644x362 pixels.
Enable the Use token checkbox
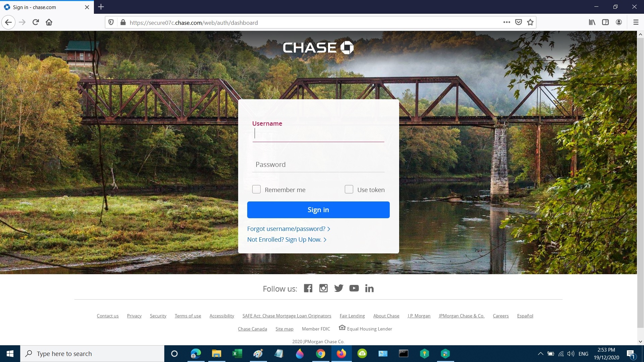point(349,189)
